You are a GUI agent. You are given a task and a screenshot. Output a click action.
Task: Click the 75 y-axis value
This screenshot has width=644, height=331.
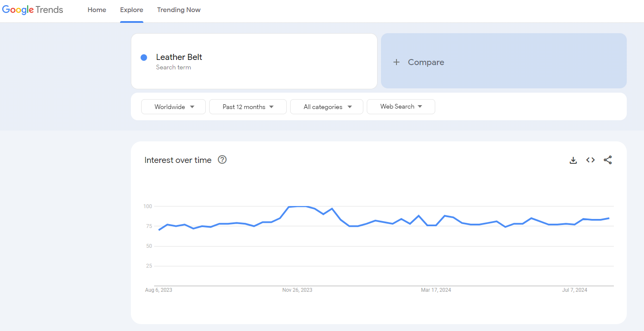pyautogui.click(x=149, y=226)
